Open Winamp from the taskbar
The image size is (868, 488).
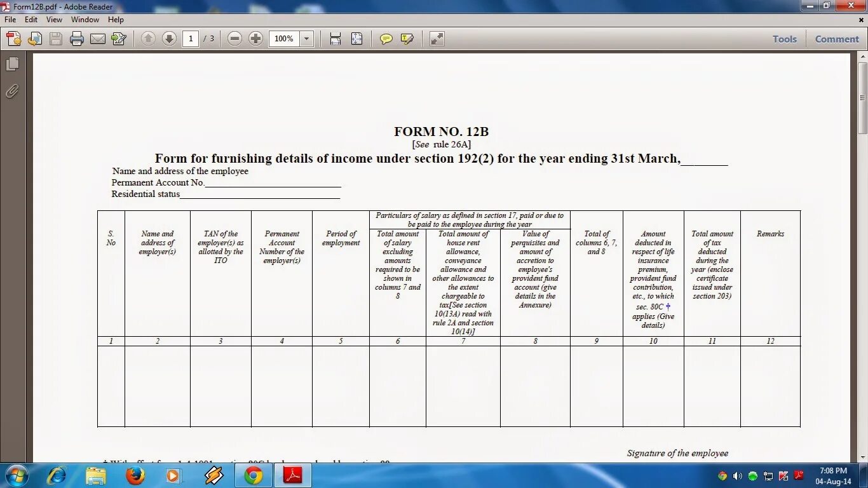click(x=214, y=475)
